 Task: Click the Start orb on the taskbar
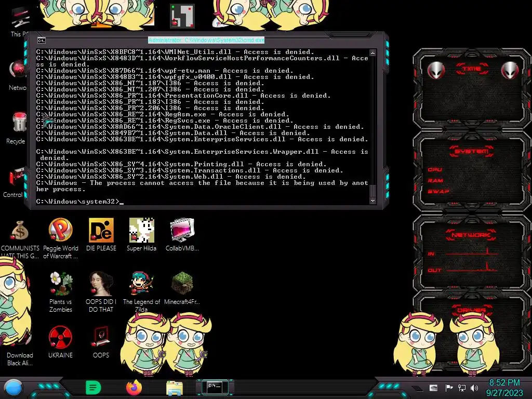click(x=14, y=388)
